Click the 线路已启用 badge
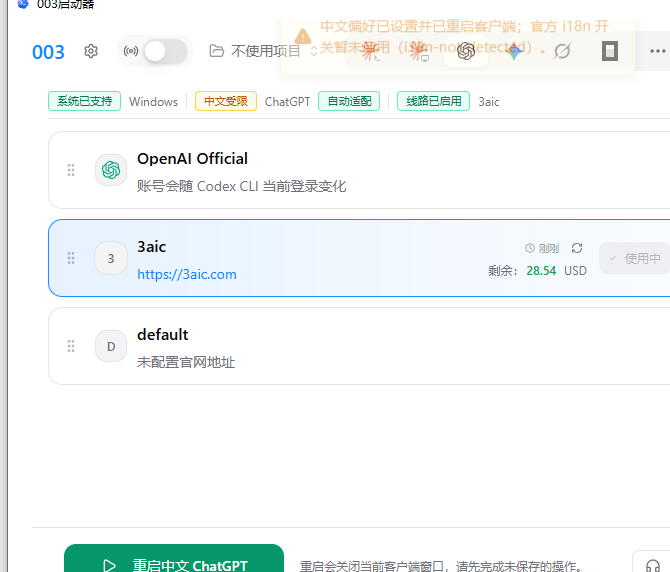The height and width of the screenshot is (572, 670). click(x=433, y=101)
